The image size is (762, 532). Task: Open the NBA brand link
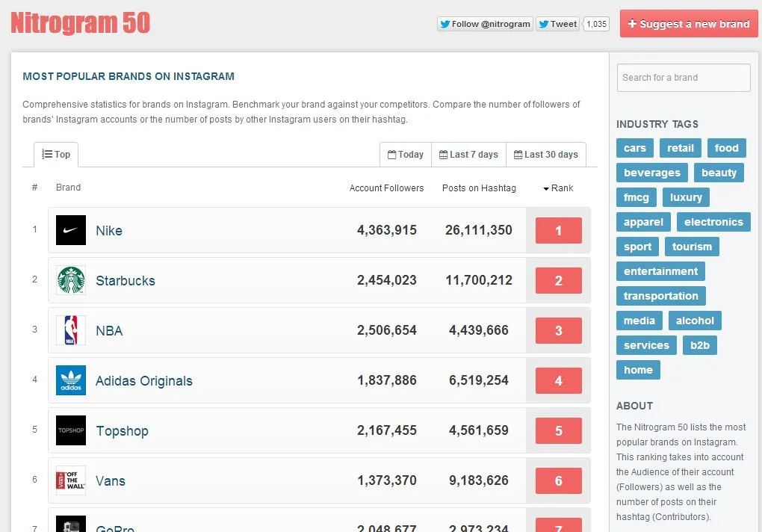pyautogui.click(x=109, y=331)
